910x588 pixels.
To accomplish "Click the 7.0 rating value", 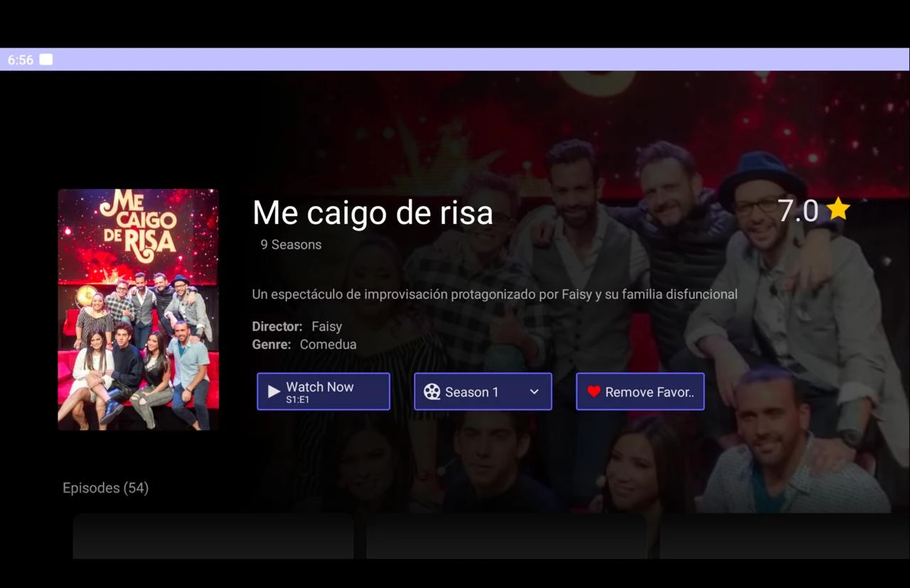I will 798,211.
